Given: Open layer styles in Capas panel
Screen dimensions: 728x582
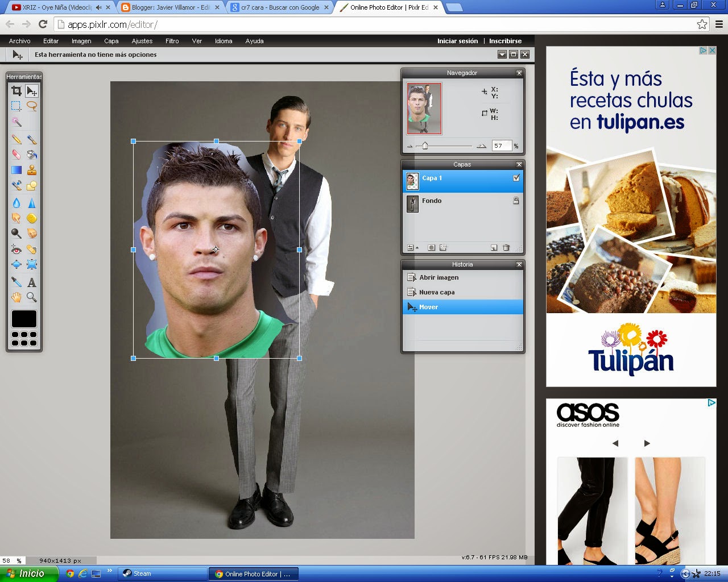Looking at the screenshot, I should click(443, 248).
